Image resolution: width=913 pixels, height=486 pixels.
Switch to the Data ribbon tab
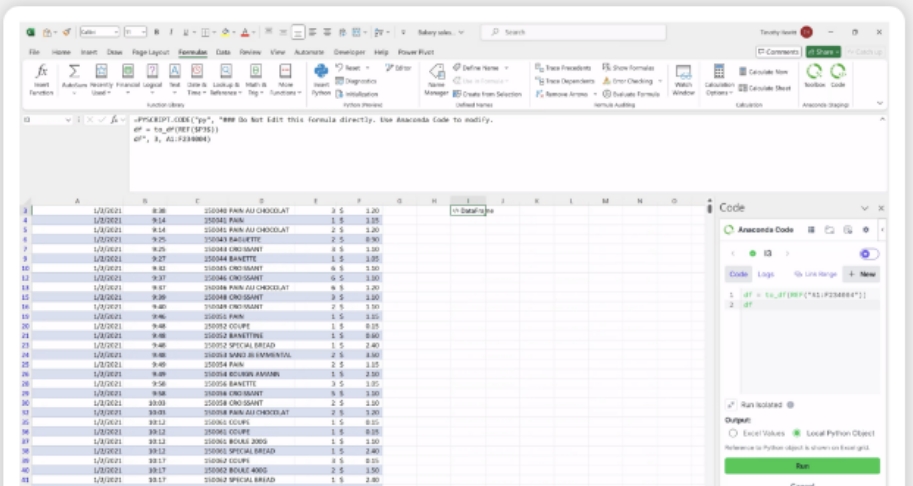222,50
